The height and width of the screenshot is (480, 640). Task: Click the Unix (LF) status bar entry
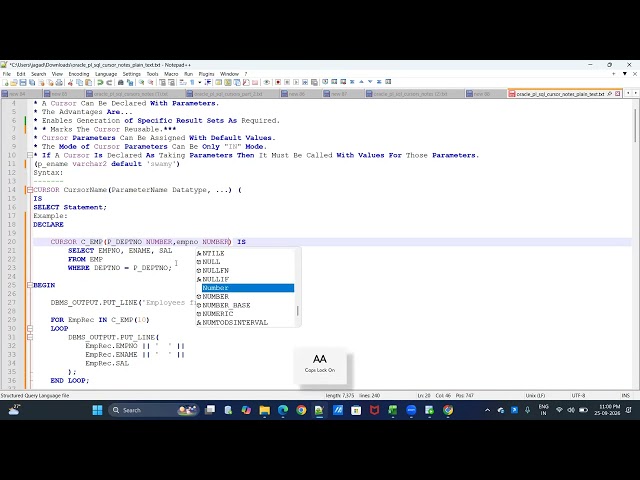click(535, 396)
